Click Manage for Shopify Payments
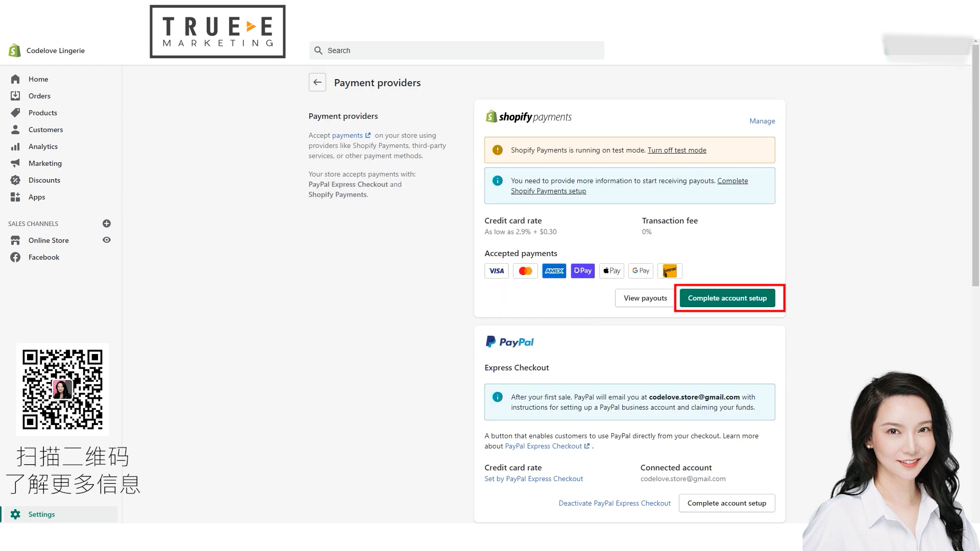Image resolution: width=980 pixels, height=551 pixels. click(x=762, y=121)
